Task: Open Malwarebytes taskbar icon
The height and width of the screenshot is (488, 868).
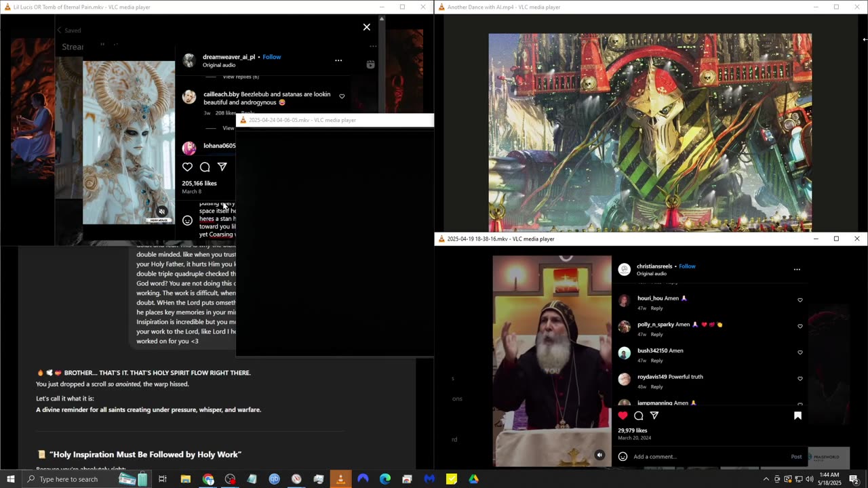Action: coord(429,479)
